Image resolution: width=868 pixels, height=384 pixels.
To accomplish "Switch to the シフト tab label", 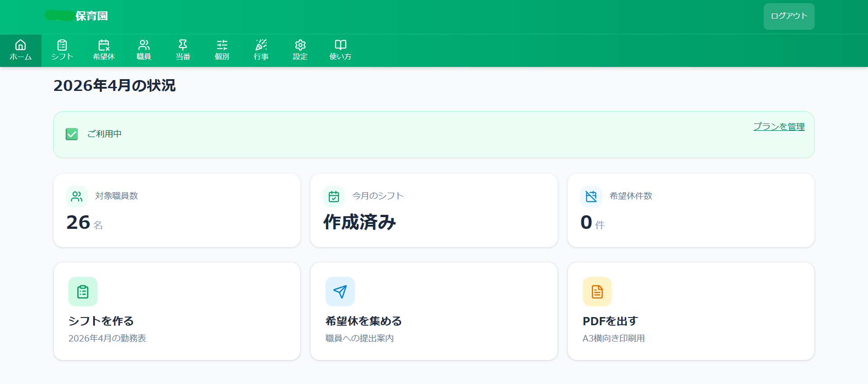I will 62,57.
